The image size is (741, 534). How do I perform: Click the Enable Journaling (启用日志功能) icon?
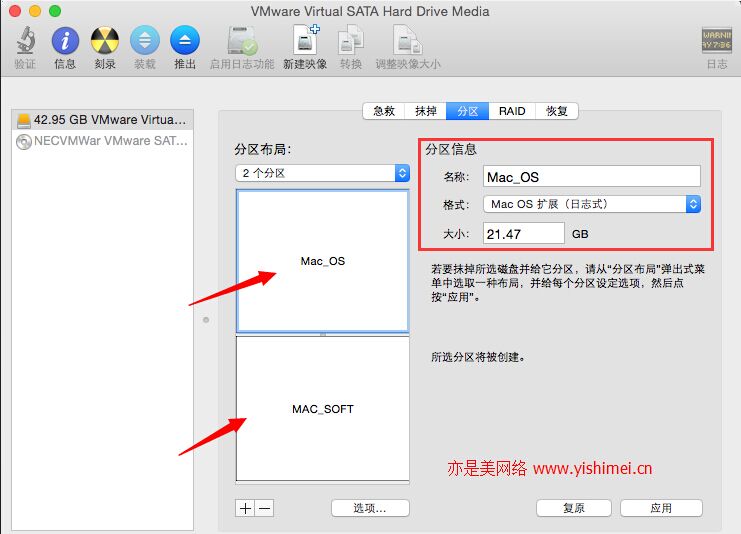coord(242,41)
